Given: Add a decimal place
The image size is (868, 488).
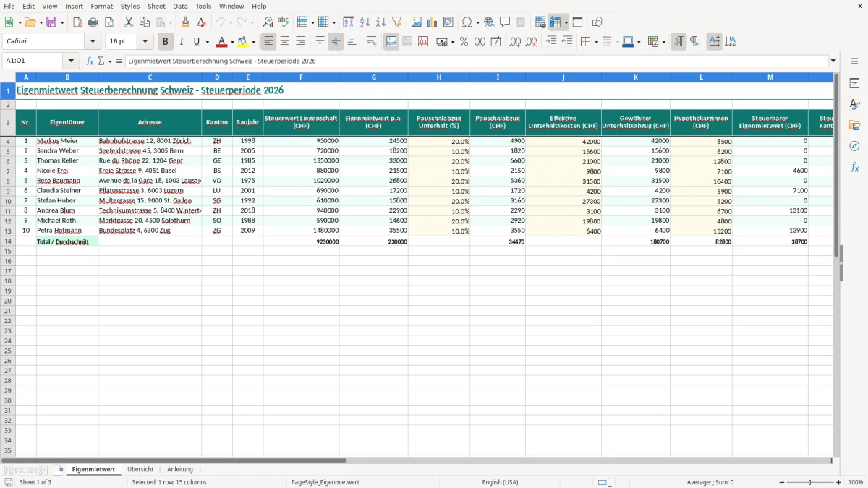Looking at the screenshot, I should (x=516, y=42).
